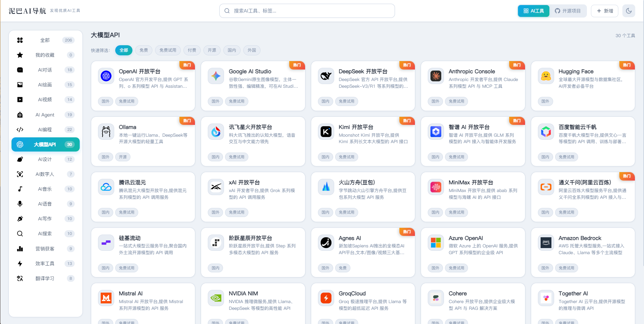Select the 大模型API sidebar category
The image size is (644, 324).
coord(46,144)
